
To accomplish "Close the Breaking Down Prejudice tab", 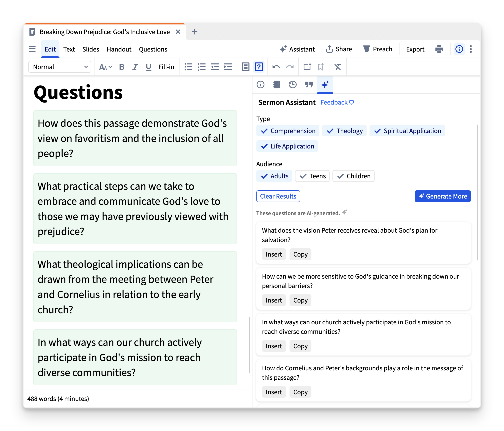I will [178, 32].
